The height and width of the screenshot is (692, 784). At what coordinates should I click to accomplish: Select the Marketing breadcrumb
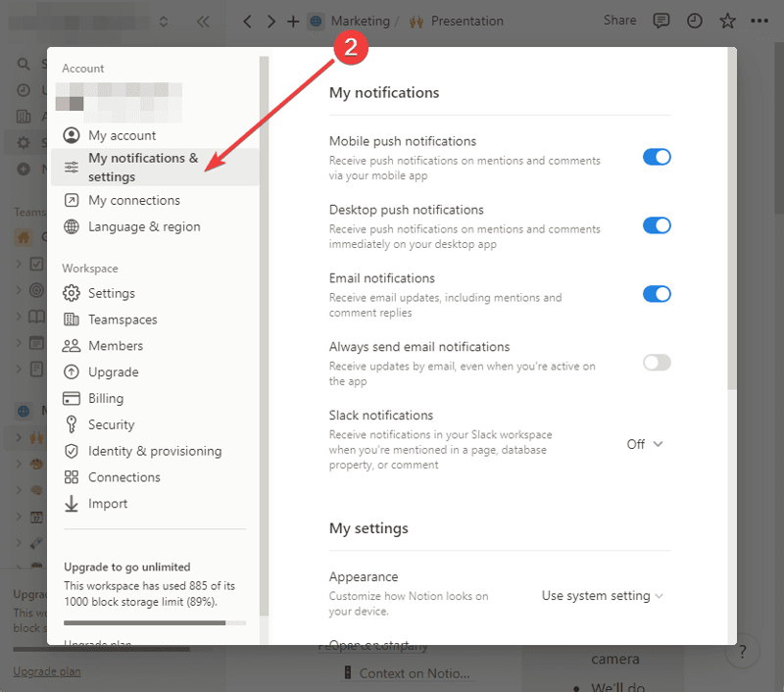click(x=362, y=20)
